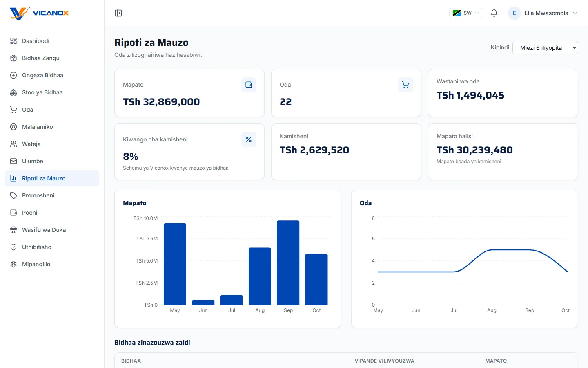588x368 pixels.
Task: Click the May bar in Mapato chart
Action: (175, 264)
